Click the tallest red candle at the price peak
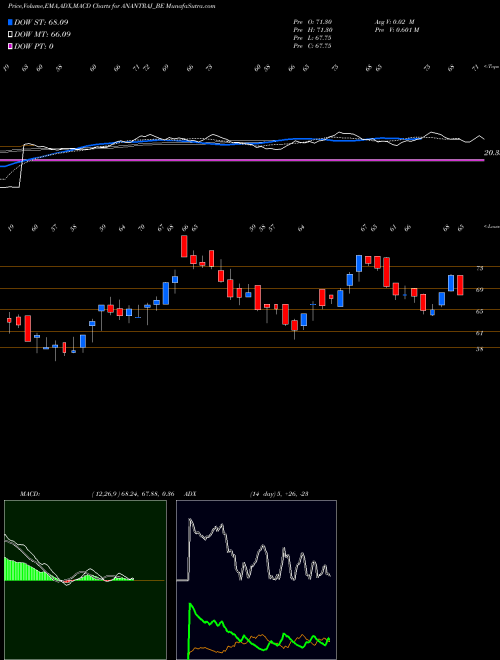500x660 pixels. click(184, 246)
